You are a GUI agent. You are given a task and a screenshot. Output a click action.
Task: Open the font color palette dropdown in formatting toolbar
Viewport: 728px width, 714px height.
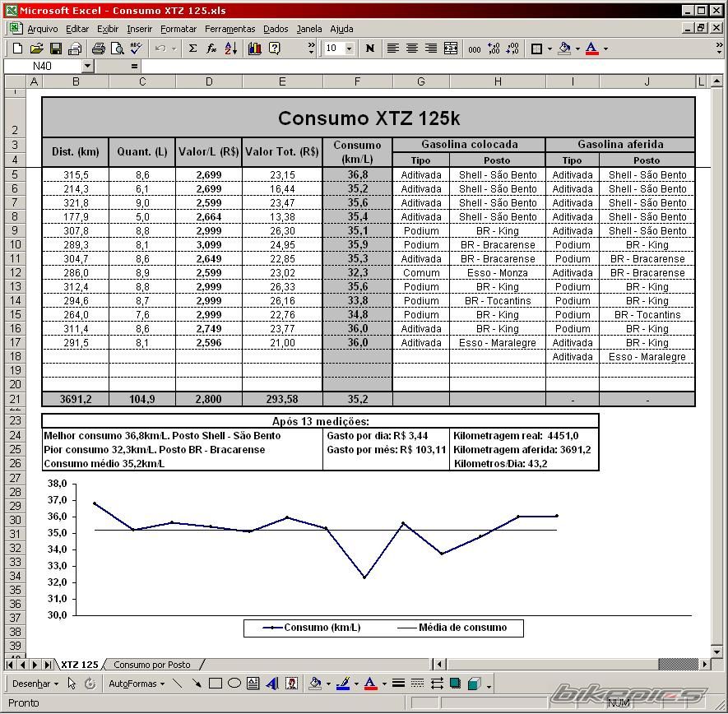[x=605, y=49]
